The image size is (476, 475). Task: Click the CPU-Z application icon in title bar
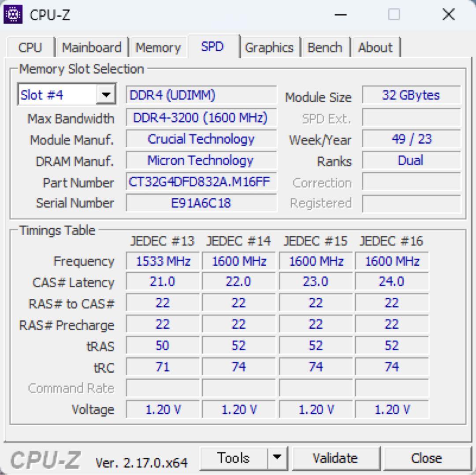coord(12,14)
